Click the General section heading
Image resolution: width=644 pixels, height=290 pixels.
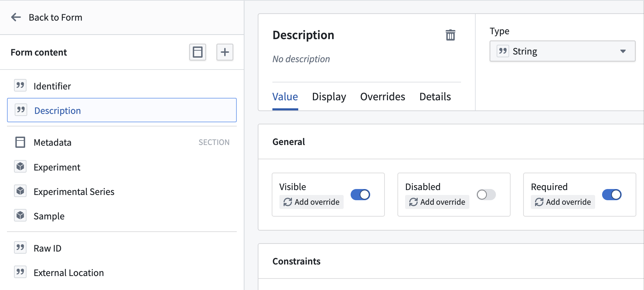[288, 142]
